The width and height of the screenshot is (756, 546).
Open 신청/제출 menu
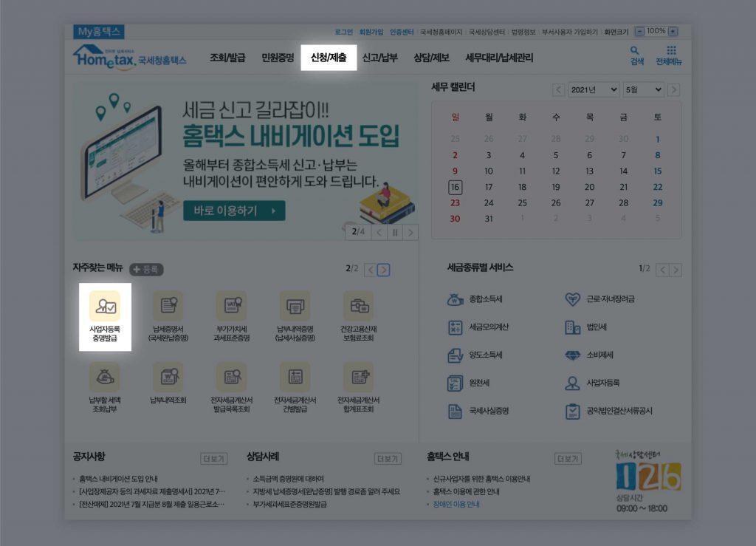[x=329, y=58]
